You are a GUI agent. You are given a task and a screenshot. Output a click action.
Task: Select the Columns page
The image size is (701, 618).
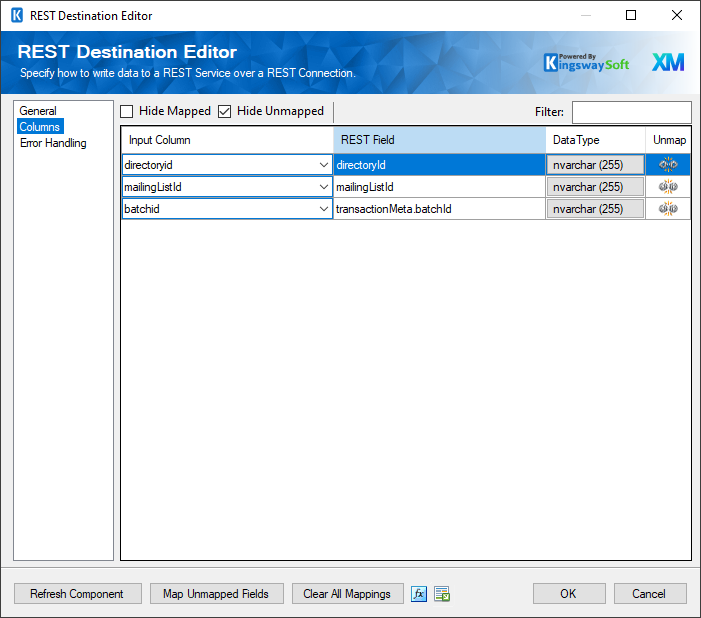click(x=40, y=127)
